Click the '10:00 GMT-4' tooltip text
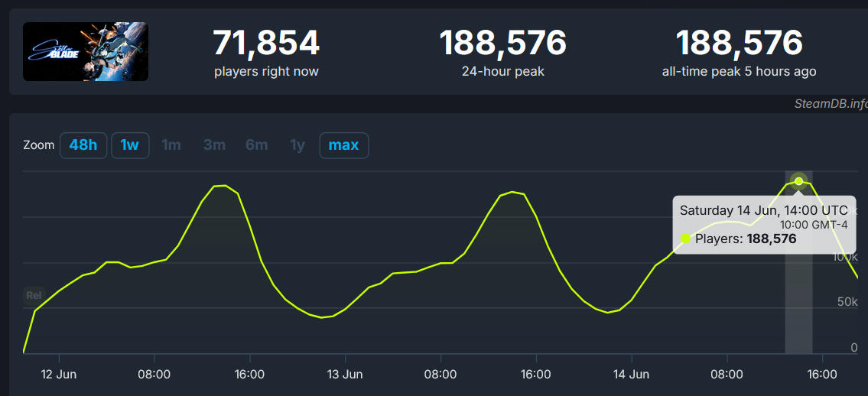 click(x=814, y=225)
